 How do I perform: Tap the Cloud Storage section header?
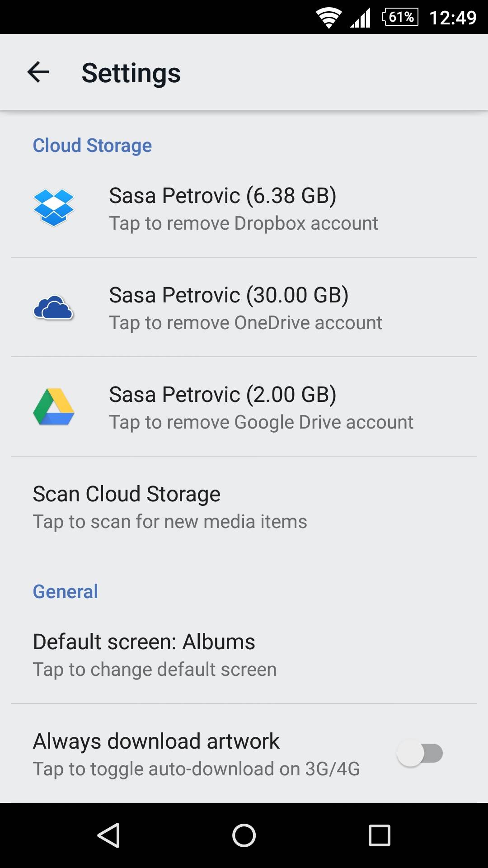click(x=92, y=146)
